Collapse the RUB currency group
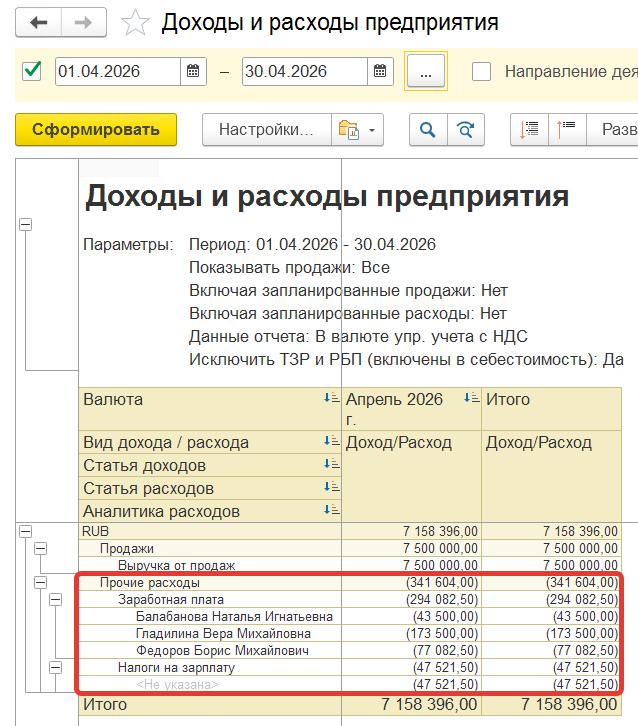The height and width of the screenshot is (726, 638). 25,532
